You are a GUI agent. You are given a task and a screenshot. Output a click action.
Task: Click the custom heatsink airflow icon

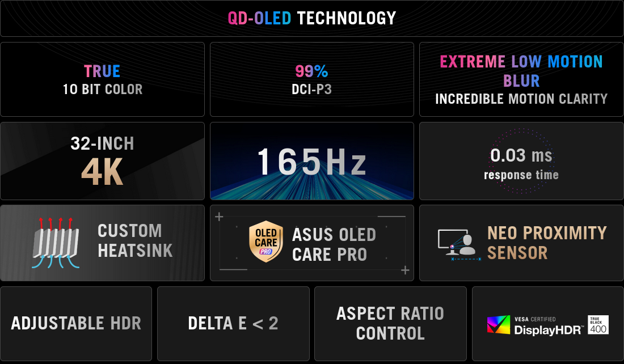(56, 243)
